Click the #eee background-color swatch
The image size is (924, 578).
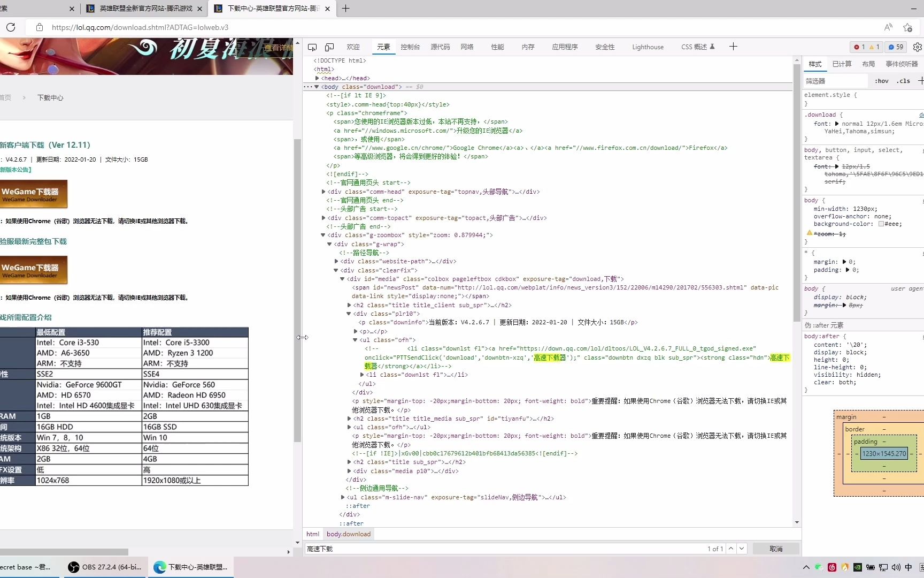[881, 224]
